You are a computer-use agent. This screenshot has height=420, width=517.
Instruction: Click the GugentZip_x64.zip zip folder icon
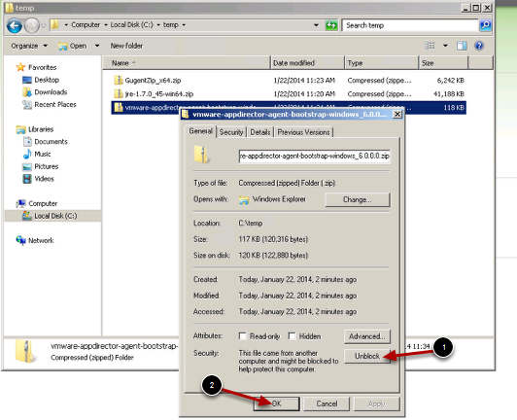119,80
